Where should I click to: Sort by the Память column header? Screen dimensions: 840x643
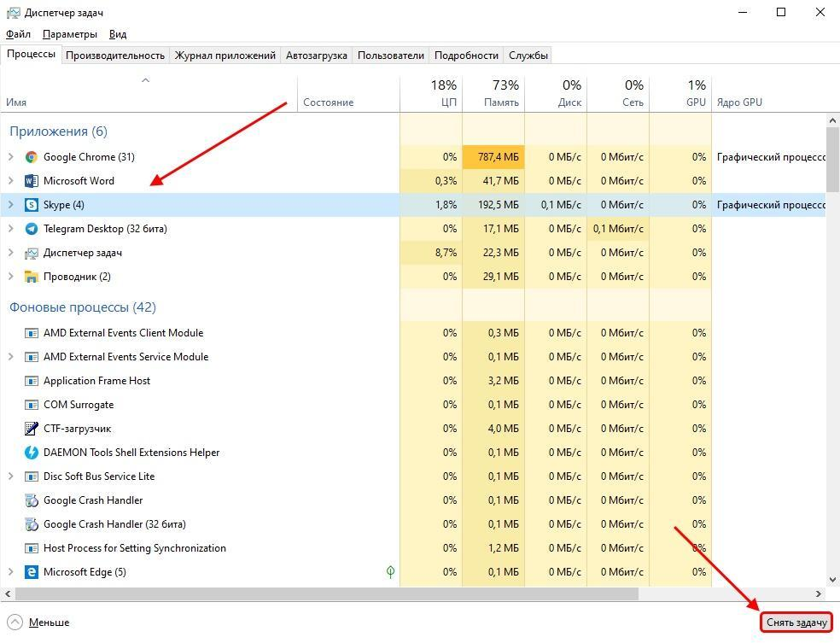[493, 94]
